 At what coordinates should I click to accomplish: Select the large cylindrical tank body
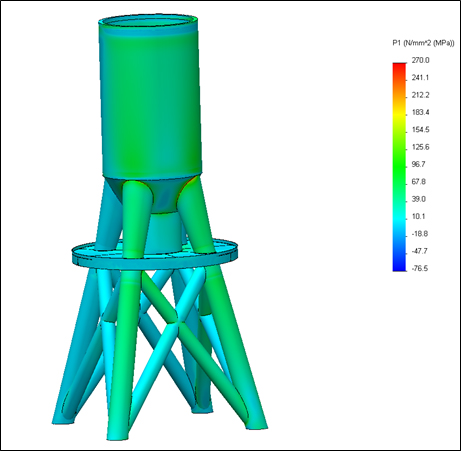[x=150, y=97]
